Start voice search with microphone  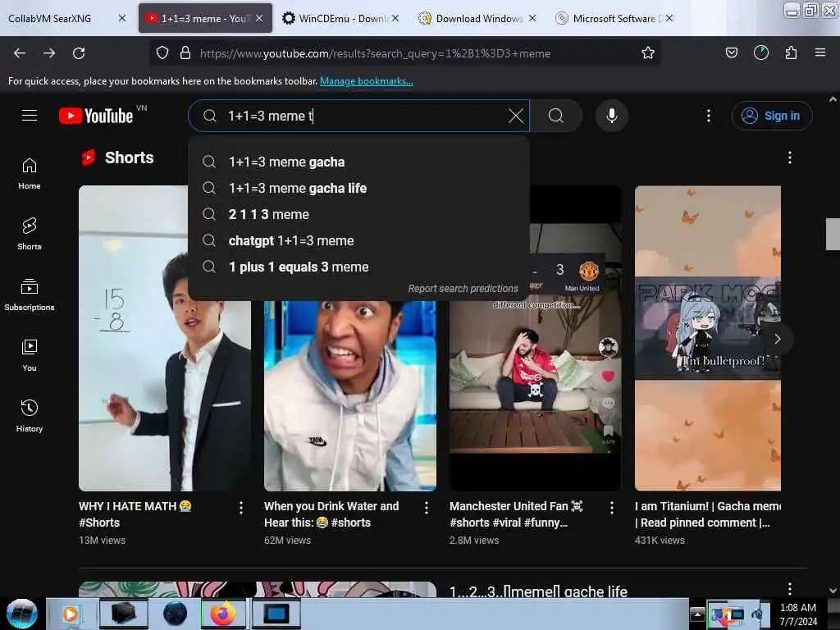[612, 115]
